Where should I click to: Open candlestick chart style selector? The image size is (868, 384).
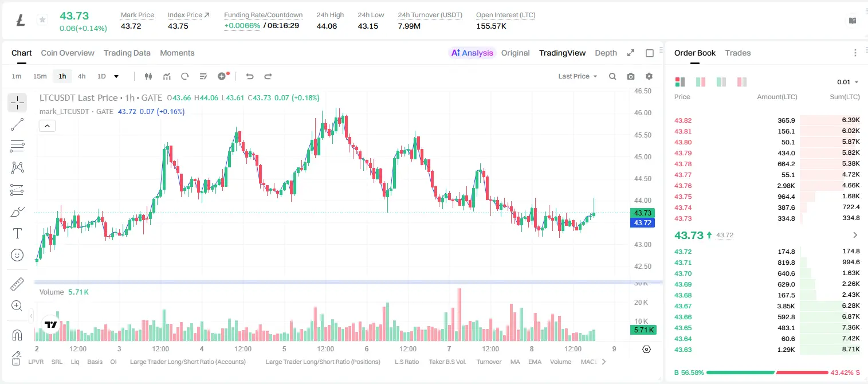tap(148, 76)
